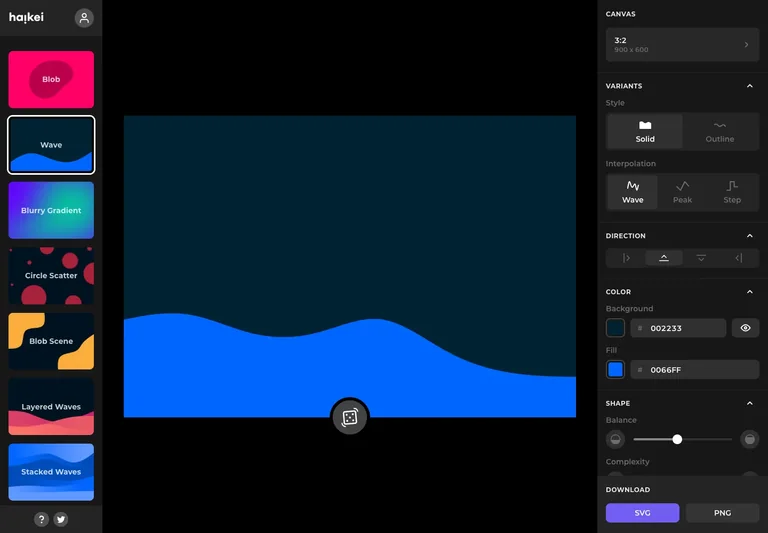Viewport: 768px width, 533px height.
Task: Open the 3:2 canvas size selector
Action: (x=682, y=45)
